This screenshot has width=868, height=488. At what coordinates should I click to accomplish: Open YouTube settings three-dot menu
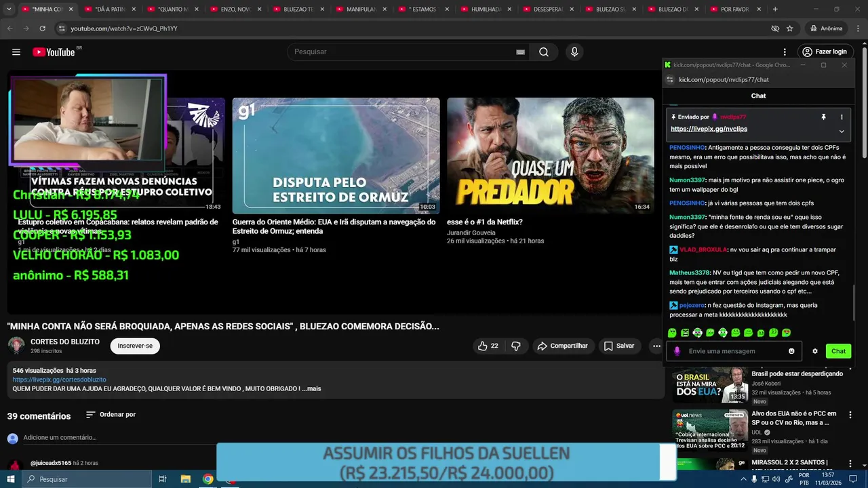[785, 52]
